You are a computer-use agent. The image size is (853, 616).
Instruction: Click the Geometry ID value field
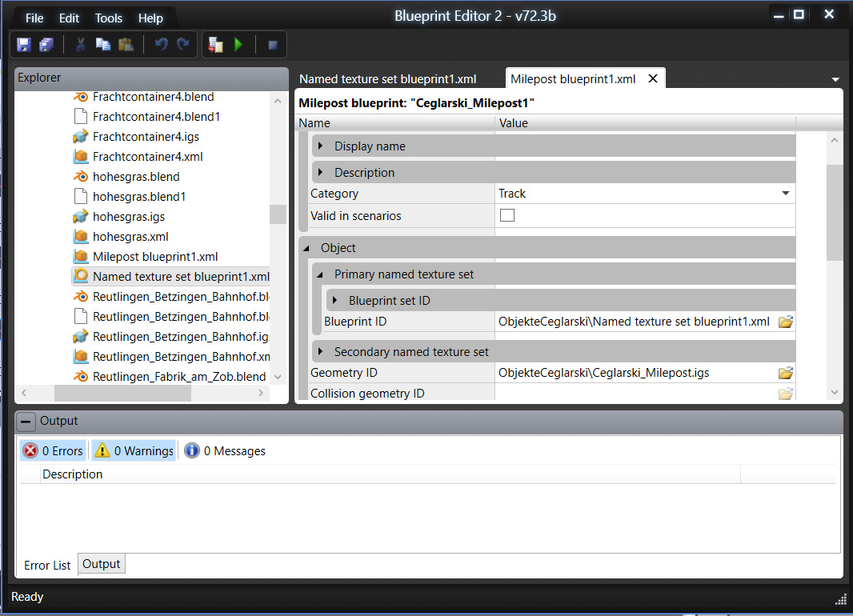632,373
